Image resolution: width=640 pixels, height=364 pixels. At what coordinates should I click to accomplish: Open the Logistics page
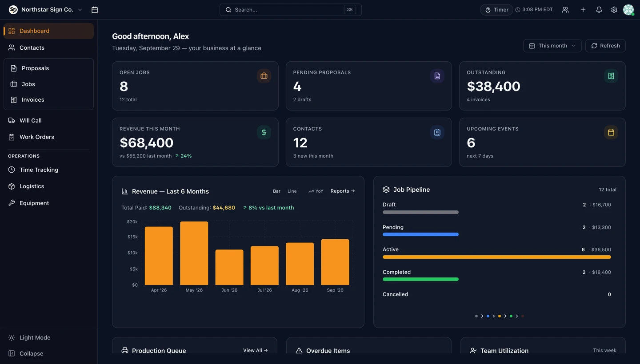(x=48, y=186)
